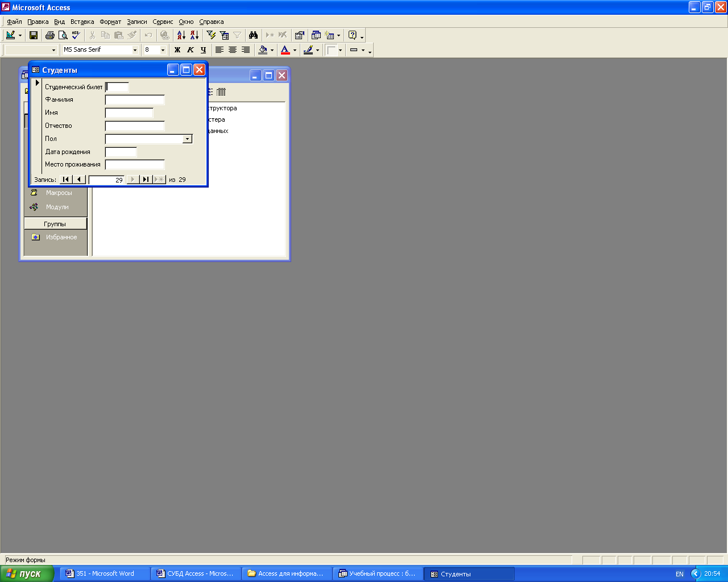Go to previous record in Студенты
This screenshot has width=728, height=582.
(x=79, y=180)
